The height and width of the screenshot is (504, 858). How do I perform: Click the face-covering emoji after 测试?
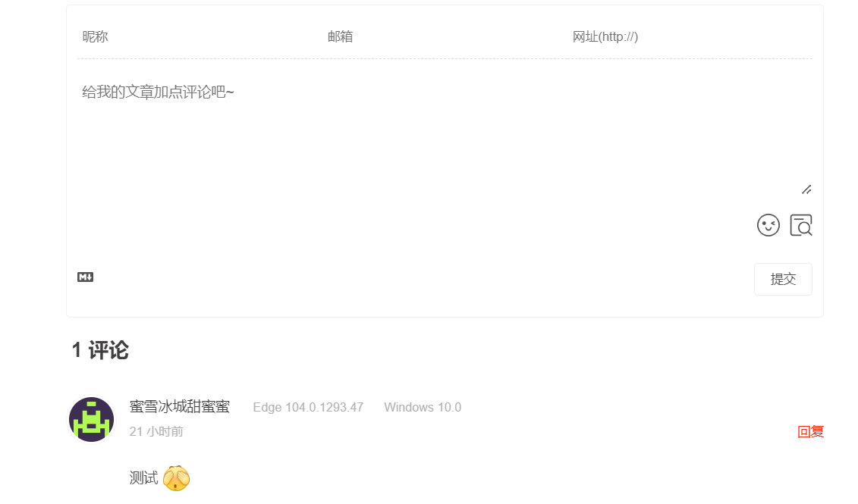(176, 477)
